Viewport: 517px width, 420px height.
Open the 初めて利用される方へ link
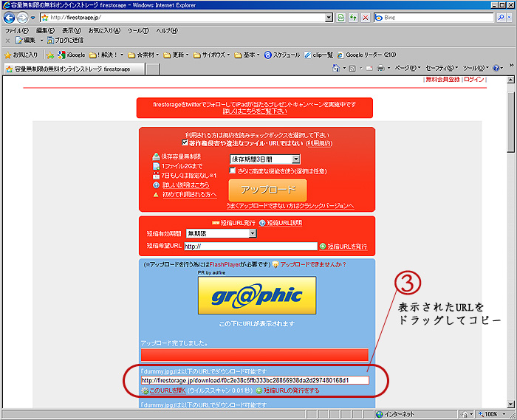point(190,194)
